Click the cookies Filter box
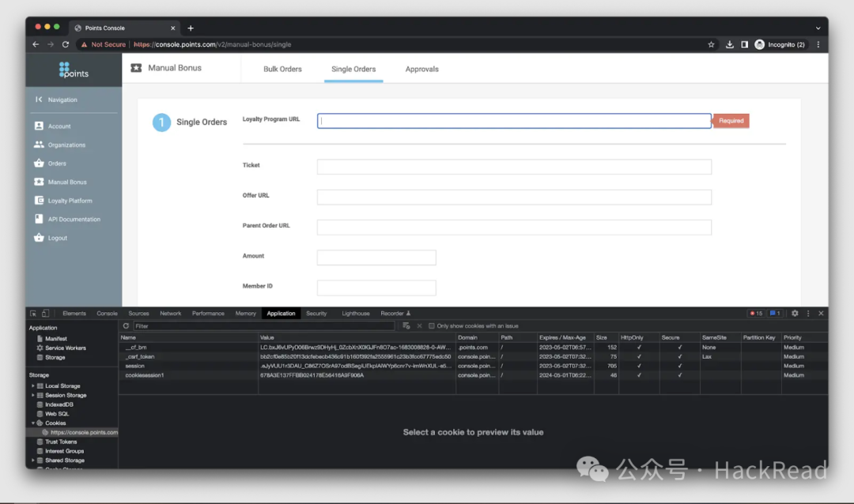The image size is (854, 504). 263,326
